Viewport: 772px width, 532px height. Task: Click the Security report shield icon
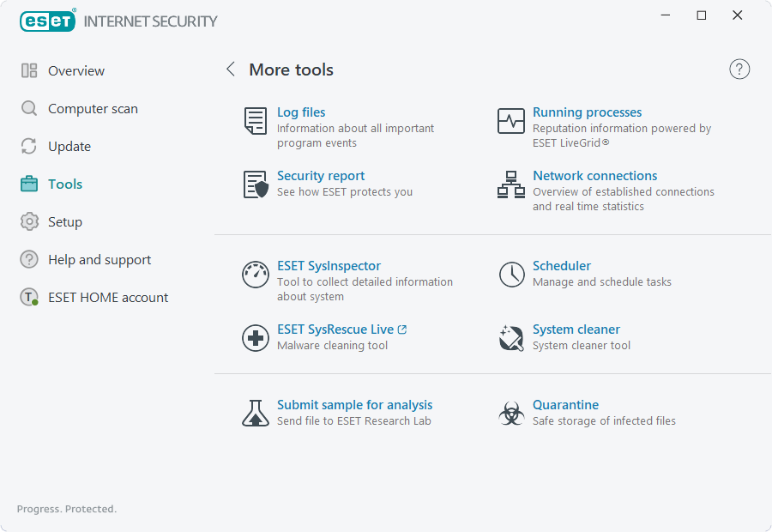[x=256, y=184]
